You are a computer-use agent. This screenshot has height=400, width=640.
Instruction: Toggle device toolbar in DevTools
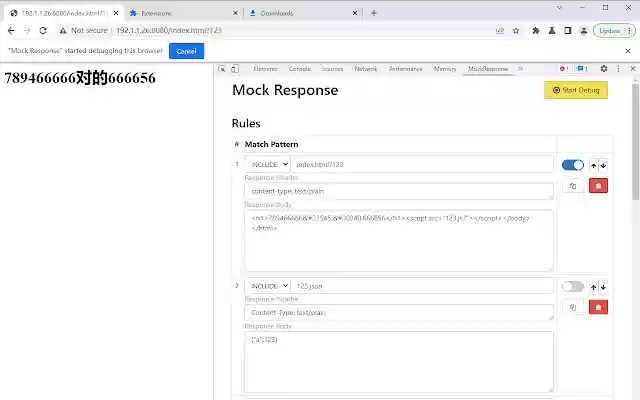click(236, 69)
